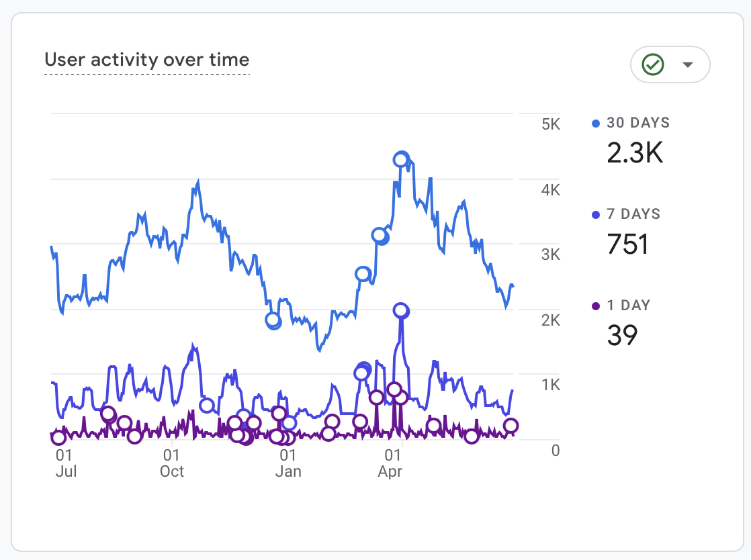751x560 pixels.
Task: Click the 2.3K thirty-day value
Action: (635, 153)
